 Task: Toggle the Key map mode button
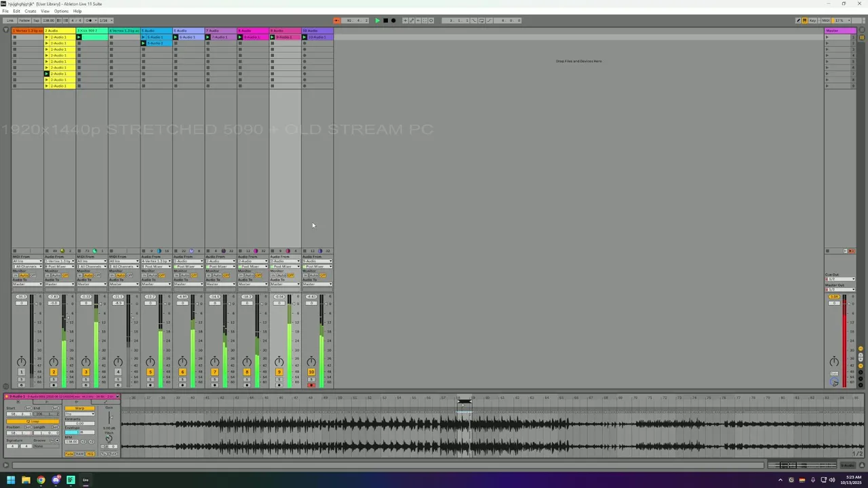(x=812, y=20)
